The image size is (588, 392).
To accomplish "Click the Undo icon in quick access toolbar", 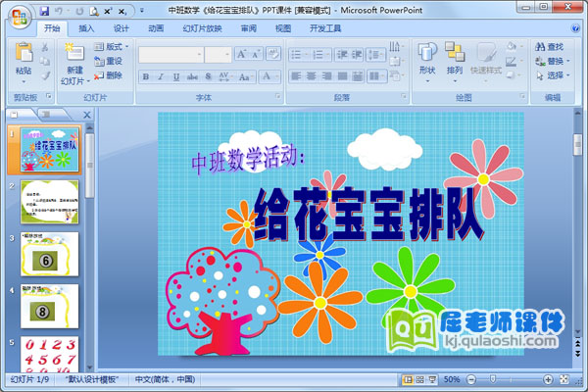I will click(59, 11).
